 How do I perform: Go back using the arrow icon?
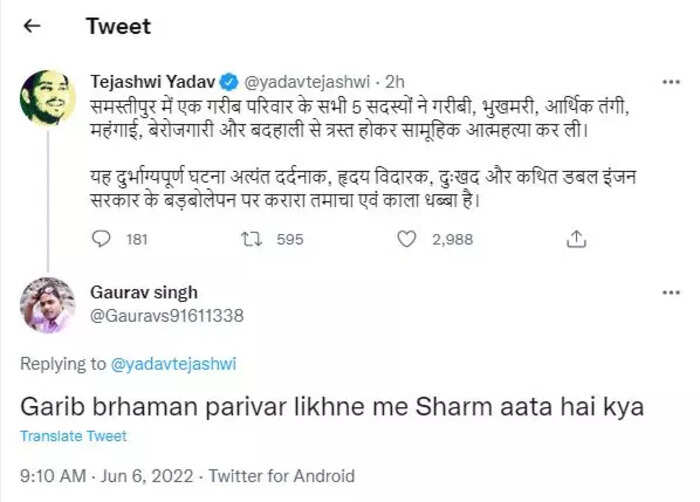32,26
